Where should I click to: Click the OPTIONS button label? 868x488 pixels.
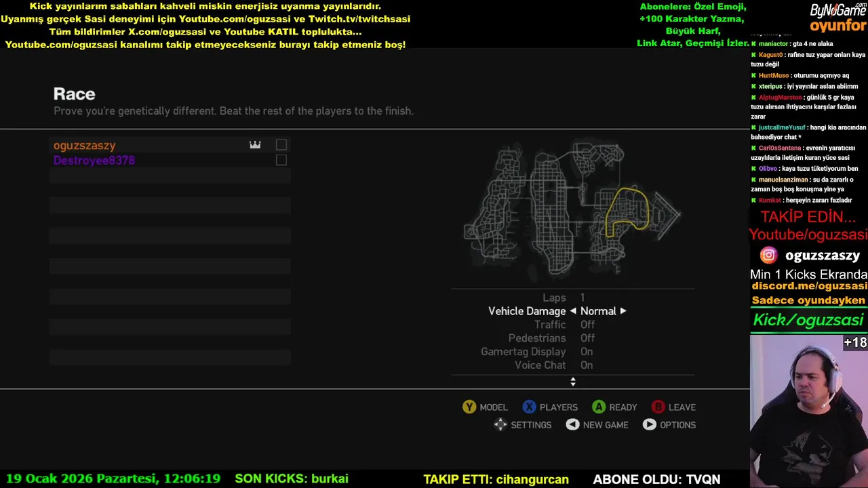(x=678, y=425)
